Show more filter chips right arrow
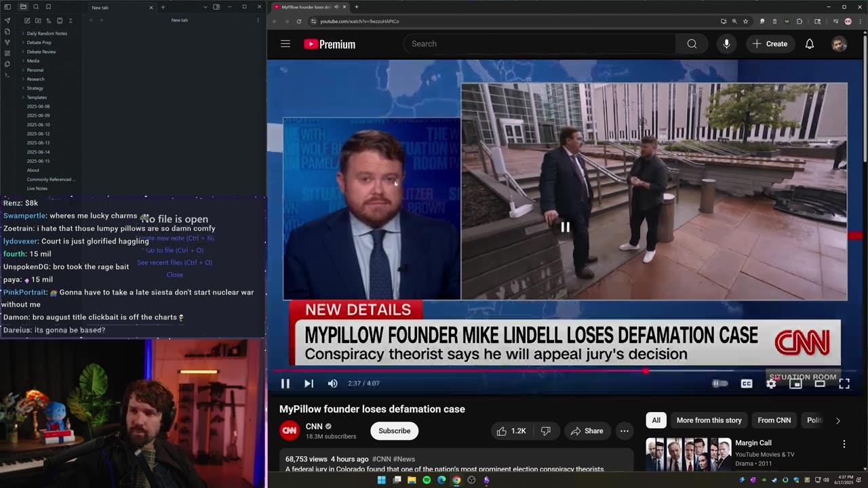The width and height of the screenshot is (868, 488). coord(837,420)
